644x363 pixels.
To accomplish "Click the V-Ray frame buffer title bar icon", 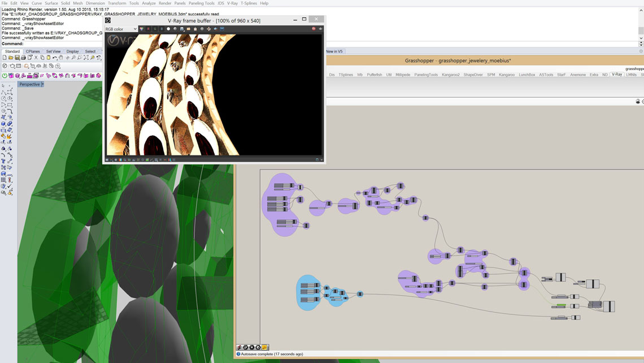I will point(108,20).
